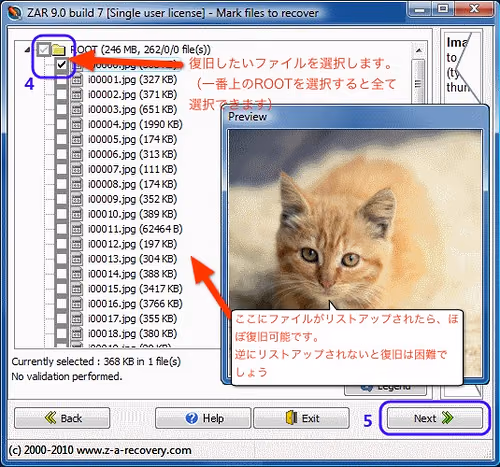The image size is (500, 467).
Task: Click the ZAR application icon in title bar
Action: (15, 13)
